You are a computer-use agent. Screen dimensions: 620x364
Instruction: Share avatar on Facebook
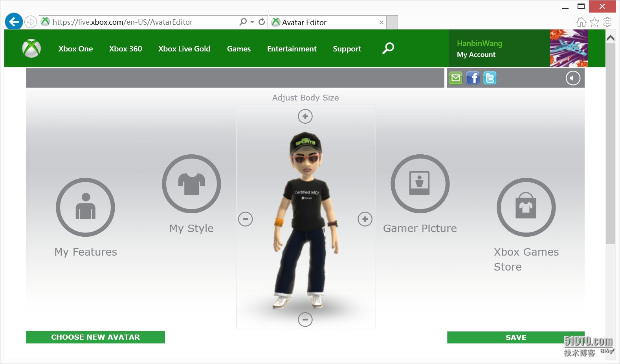[473, 78]
